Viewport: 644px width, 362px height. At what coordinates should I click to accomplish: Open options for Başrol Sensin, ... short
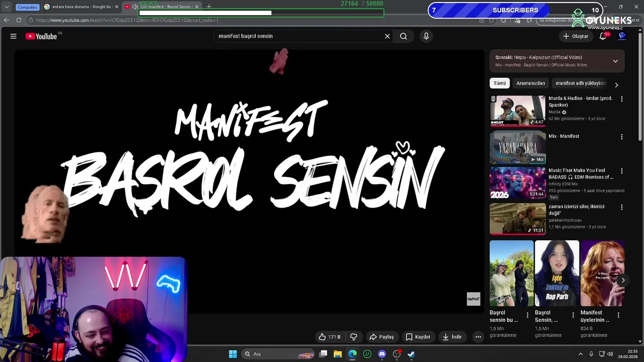tap(573, 315)
